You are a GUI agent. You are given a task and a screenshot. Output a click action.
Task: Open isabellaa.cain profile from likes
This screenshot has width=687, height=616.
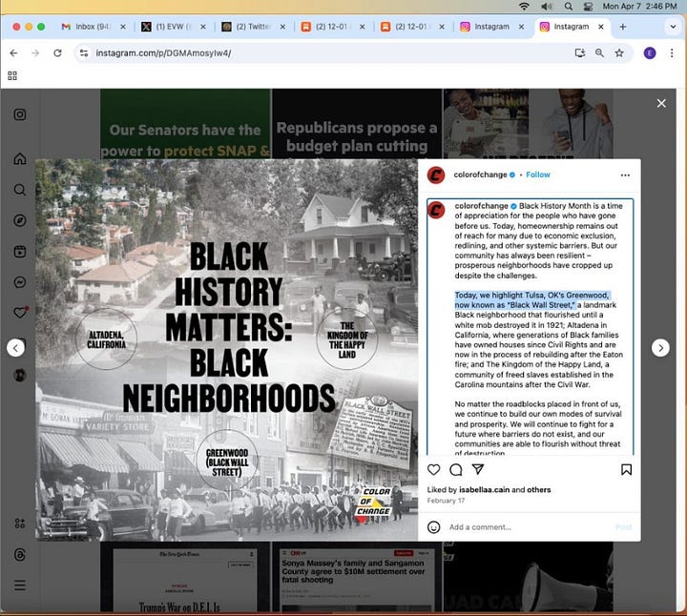pos(484,489)
